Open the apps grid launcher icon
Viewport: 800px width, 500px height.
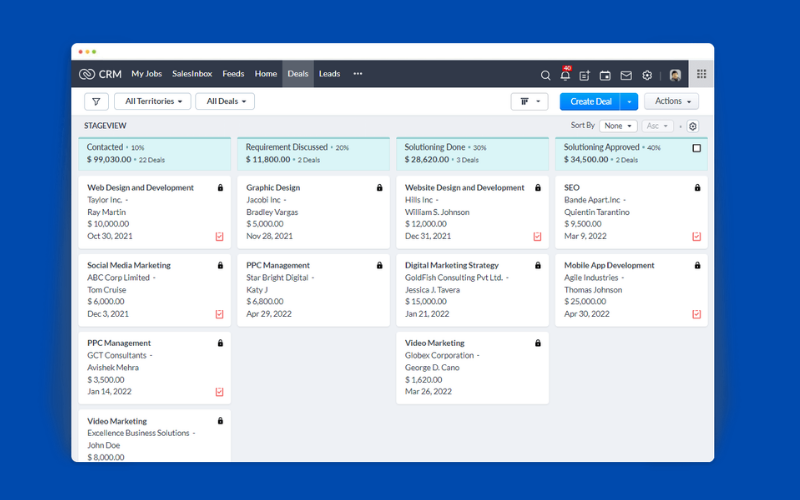pos(702,74)
